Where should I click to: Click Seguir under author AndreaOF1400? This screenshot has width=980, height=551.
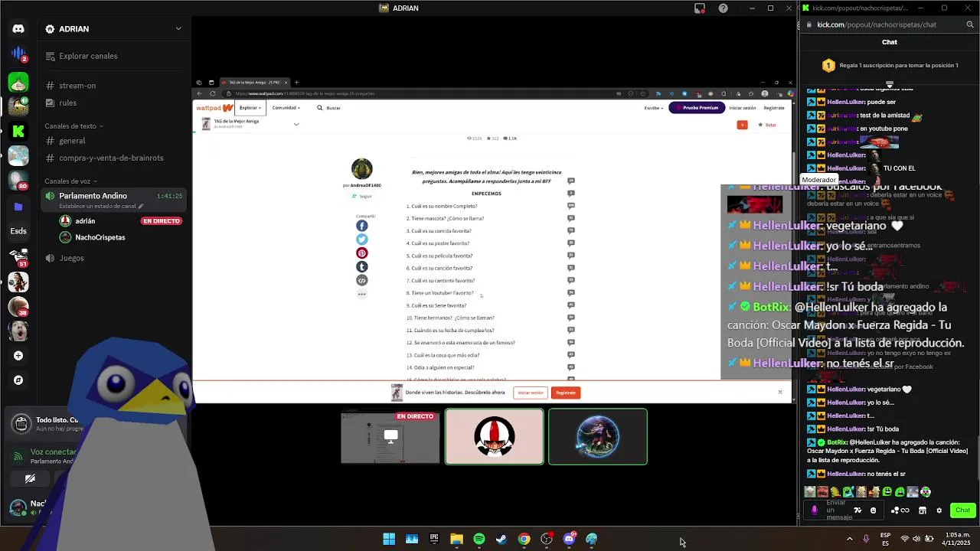point(362,197)
